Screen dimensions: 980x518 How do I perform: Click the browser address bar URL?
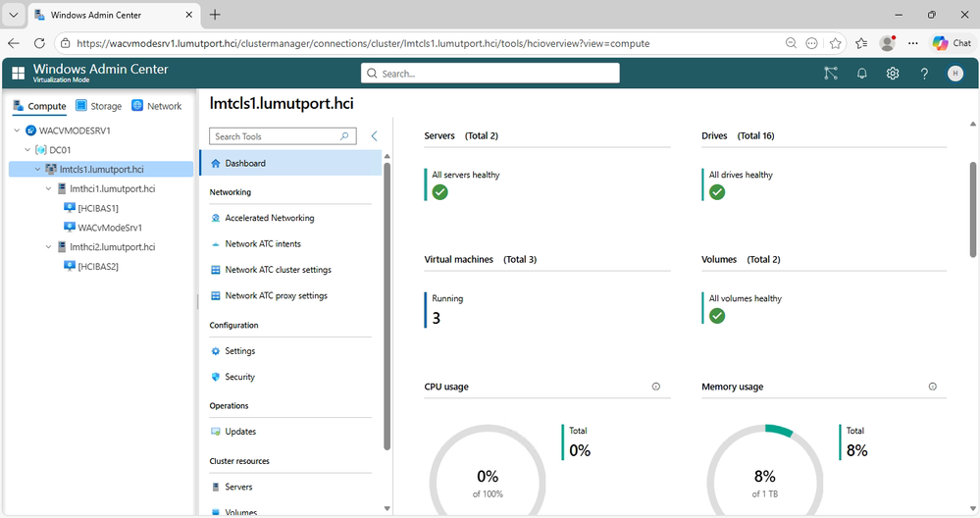(x=363, y=43)
